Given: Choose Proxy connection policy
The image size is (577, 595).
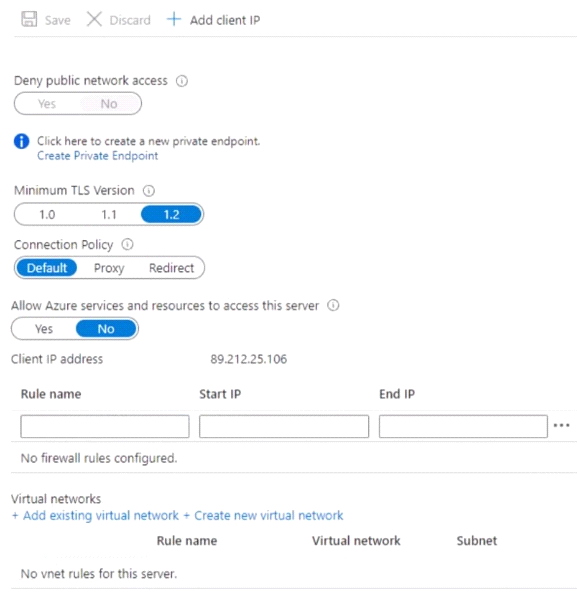Looking at the screenshot, I should point(109,268).
